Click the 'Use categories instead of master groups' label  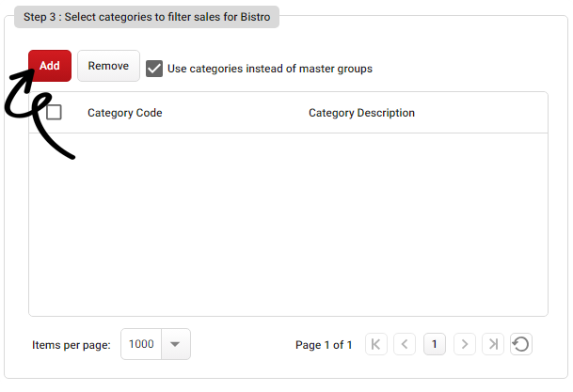pyautogui.click(x=270, y=69)
